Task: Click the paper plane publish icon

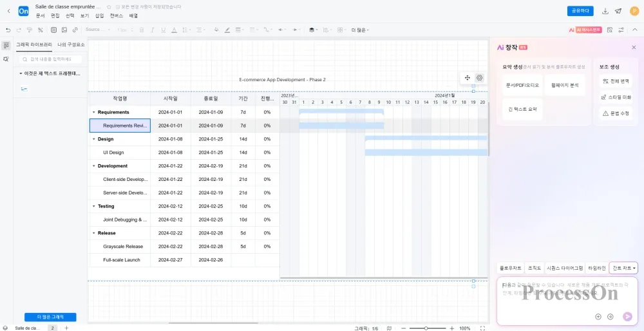Action: click(x=618, y=11)
